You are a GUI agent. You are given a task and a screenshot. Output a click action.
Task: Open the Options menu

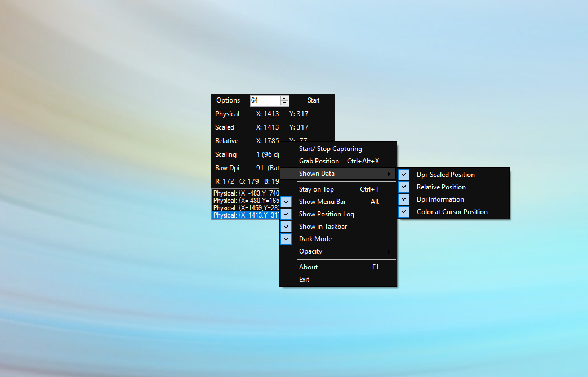click(228, 100)
